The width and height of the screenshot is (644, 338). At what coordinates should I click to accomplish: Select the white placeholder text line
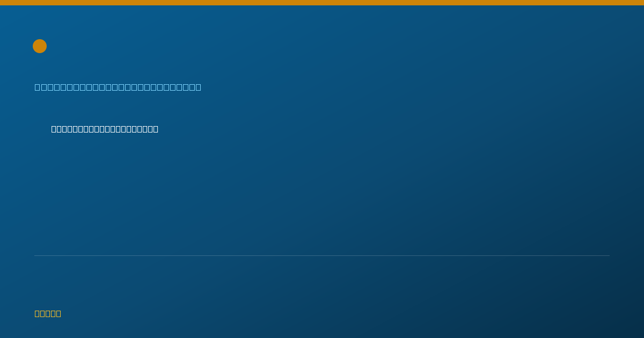pyautogui.click(x=105, y=129)
